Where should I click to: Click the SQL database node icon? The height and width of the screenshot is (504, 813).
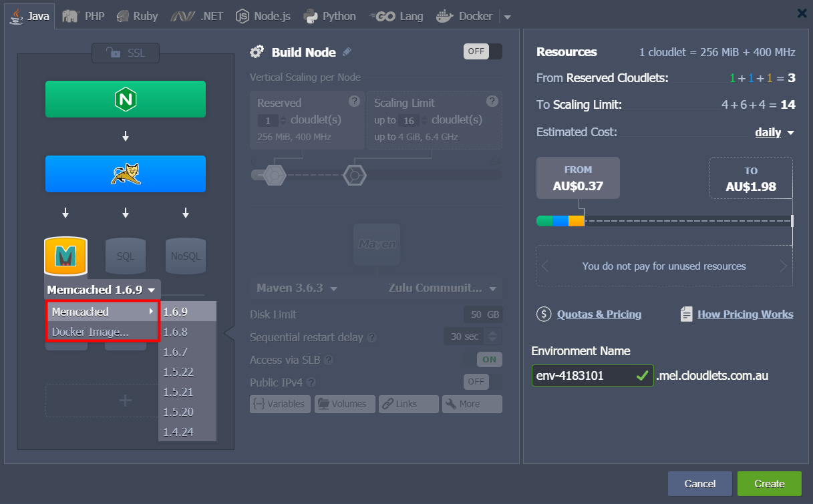[x=126, y=256]
